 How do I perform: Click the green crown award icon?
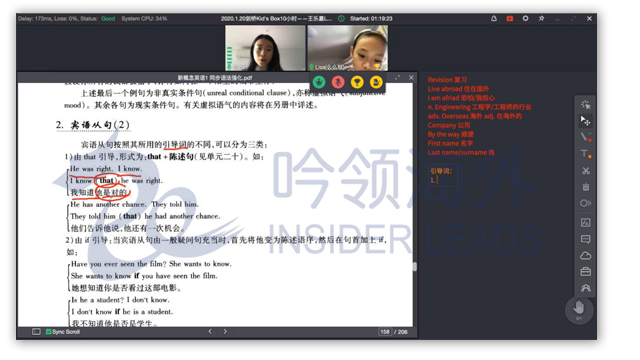pos(319,82)
